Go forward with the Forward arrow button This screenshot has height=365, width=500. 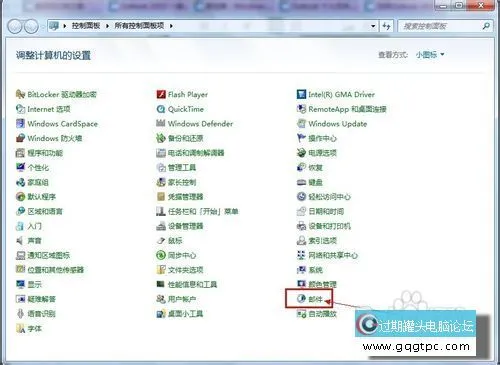point(31,26)
